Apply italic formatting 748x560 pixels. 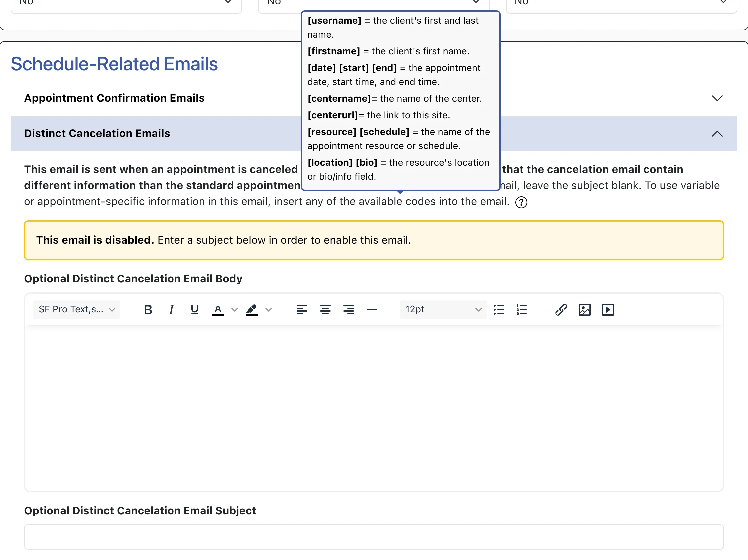pyautogui.click(x=171, y=309)
